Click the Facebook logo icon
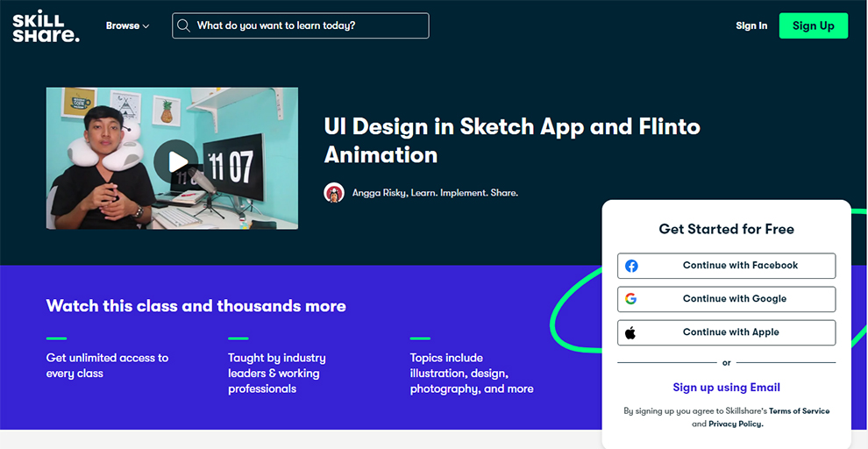 (631, 266)
